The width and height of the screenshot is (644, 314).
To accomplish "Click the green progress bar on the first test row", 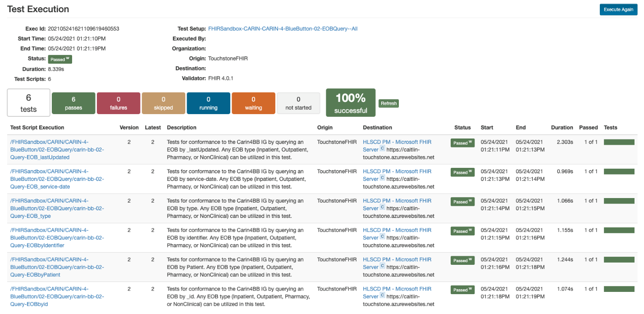I will [x=619, y=142].
